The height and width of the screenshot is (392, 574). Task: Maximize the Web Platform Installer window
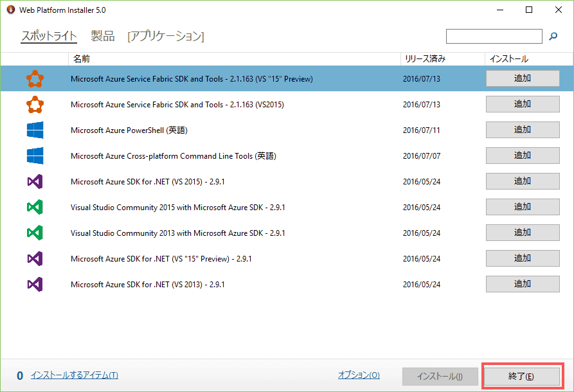[x=529, y=10]
